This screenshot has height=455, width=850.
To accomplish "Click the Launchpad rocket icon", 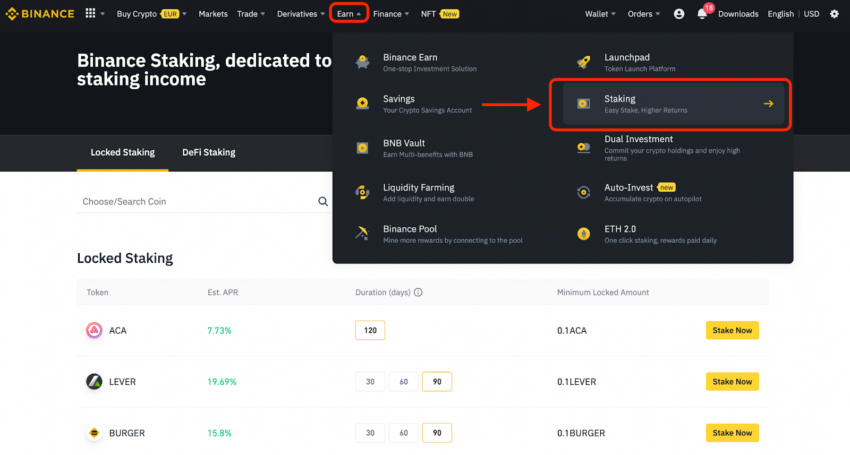I will click(x=583, y=62).
